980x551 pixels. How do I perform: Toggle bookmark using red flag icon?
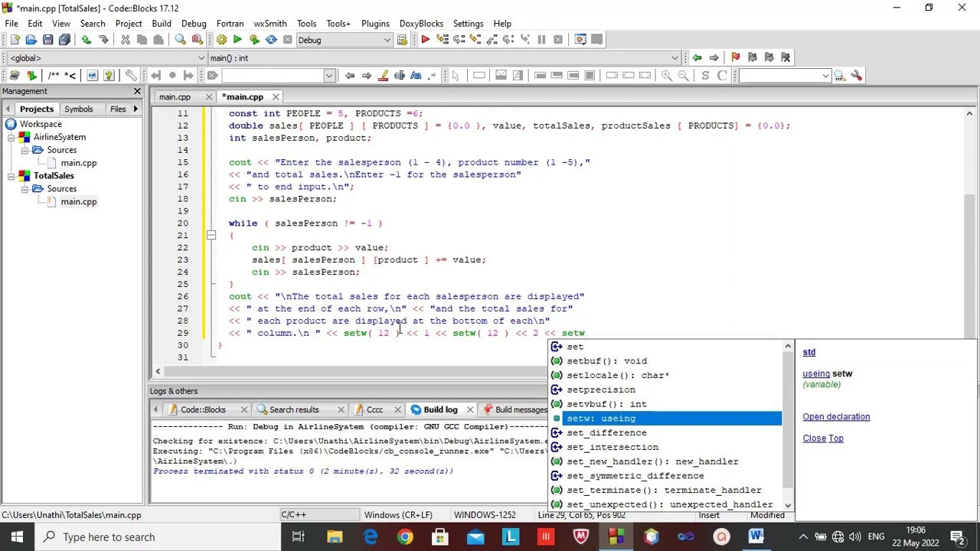click(x=735, y=57)
